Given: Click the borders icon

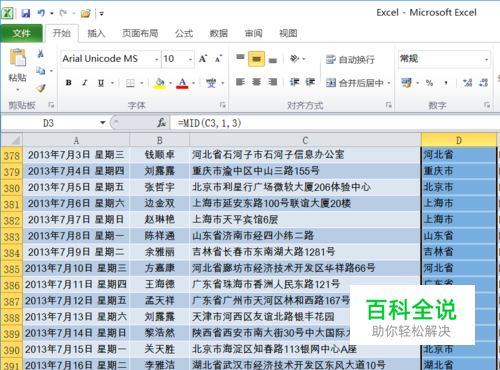Looking at the screenshot, I should (130, 83).
